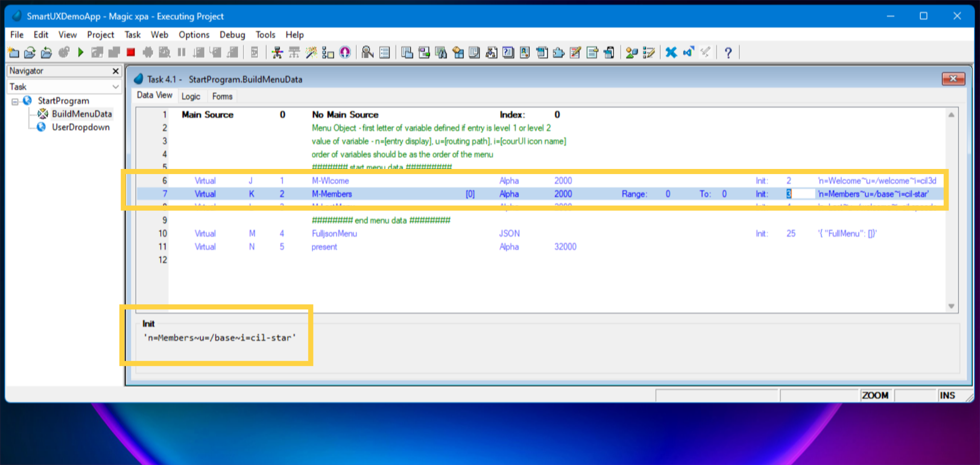Open an existing project with the folder icon
Viewport: 980px width, 465px height.
click(x=29, y=52)
